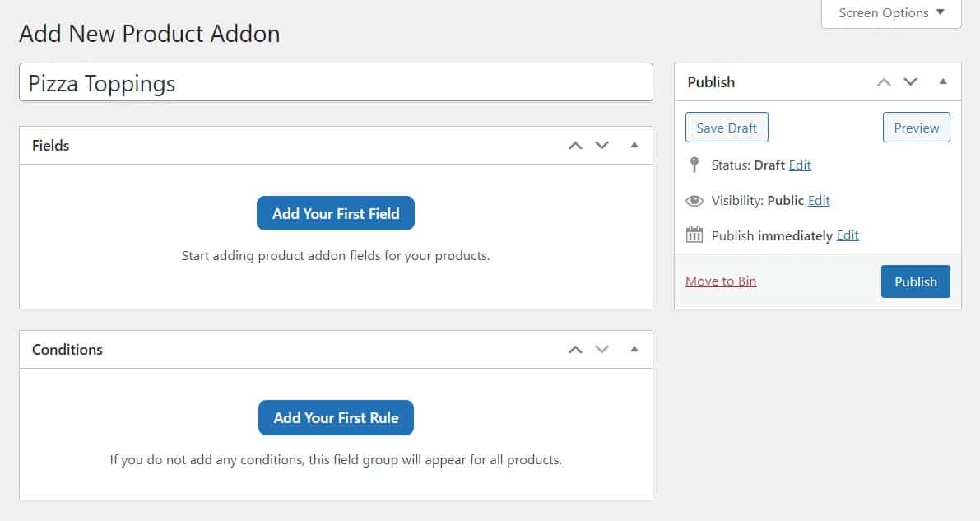Screen dimensions: 980x521
Task: Collapse the Conditions panel triangle toggle
Action: 634,349
